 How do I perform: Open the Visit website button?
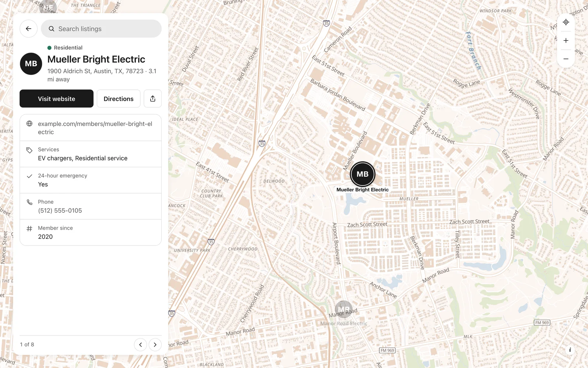(x=57, y=99)
